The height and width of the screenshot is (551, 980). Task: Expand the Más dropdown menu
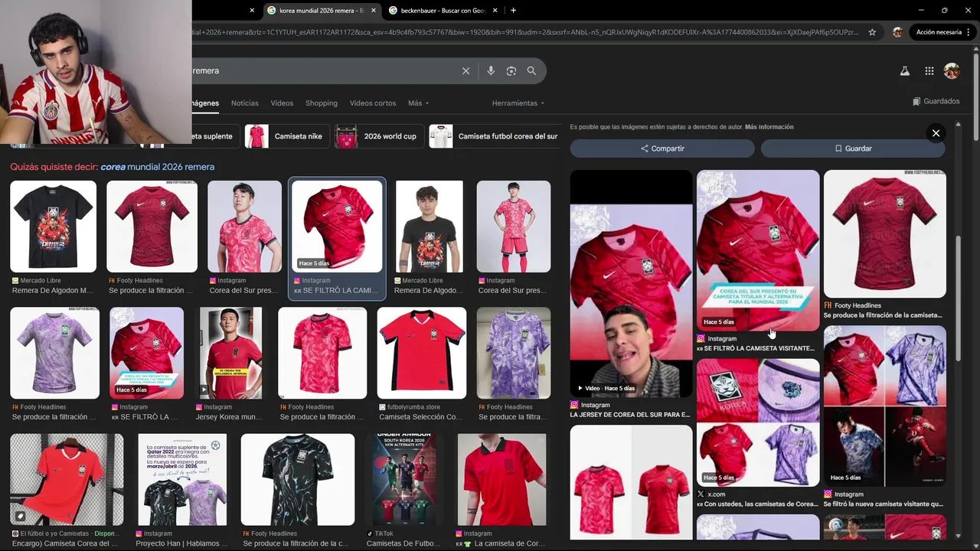point(418,103)
